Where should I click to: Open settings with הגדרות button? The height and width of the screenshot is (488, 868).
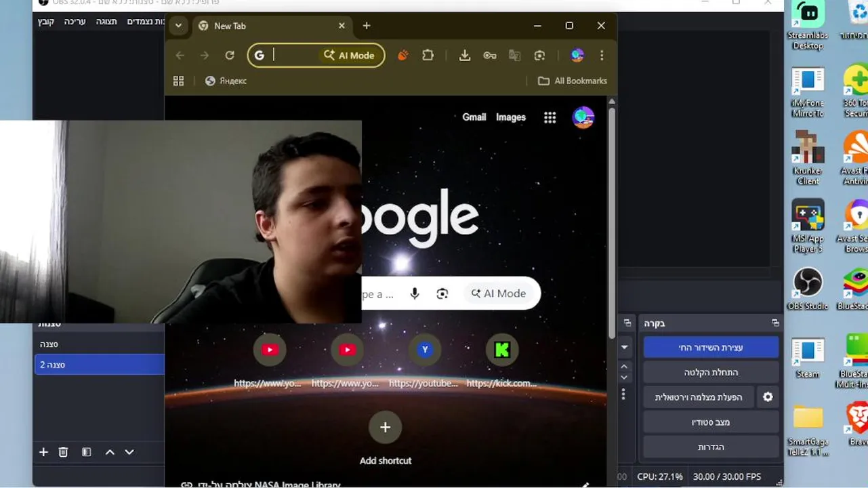pyautogui.click(x=711, y=448)
